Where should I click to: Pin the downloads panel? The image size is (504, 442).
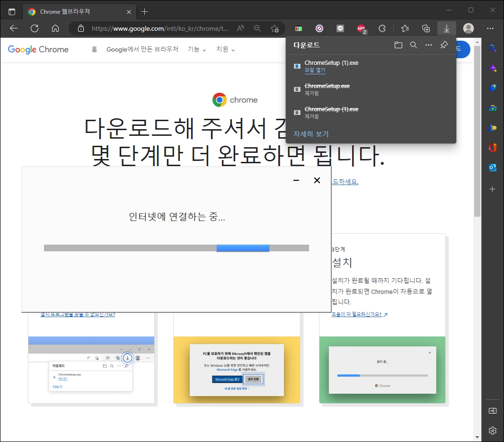point(444,44)
